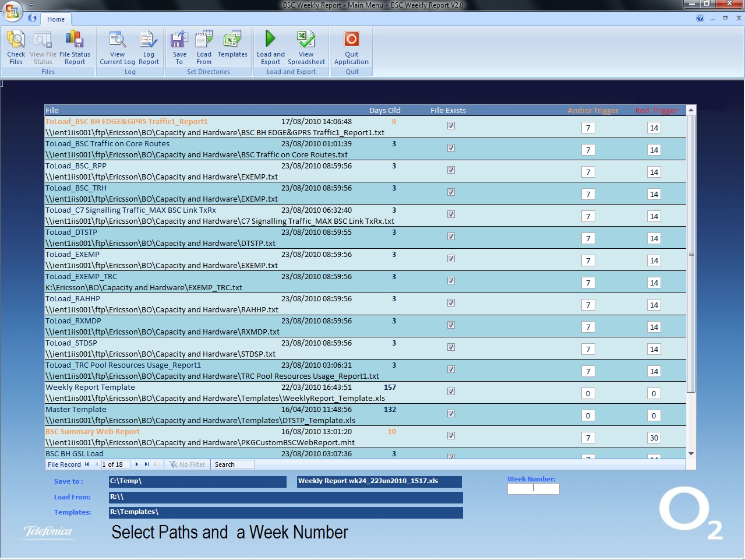This screenshot has height=560, width=745.
Task: Go to next record using navigation arrow
Action: tap(137, 464)
